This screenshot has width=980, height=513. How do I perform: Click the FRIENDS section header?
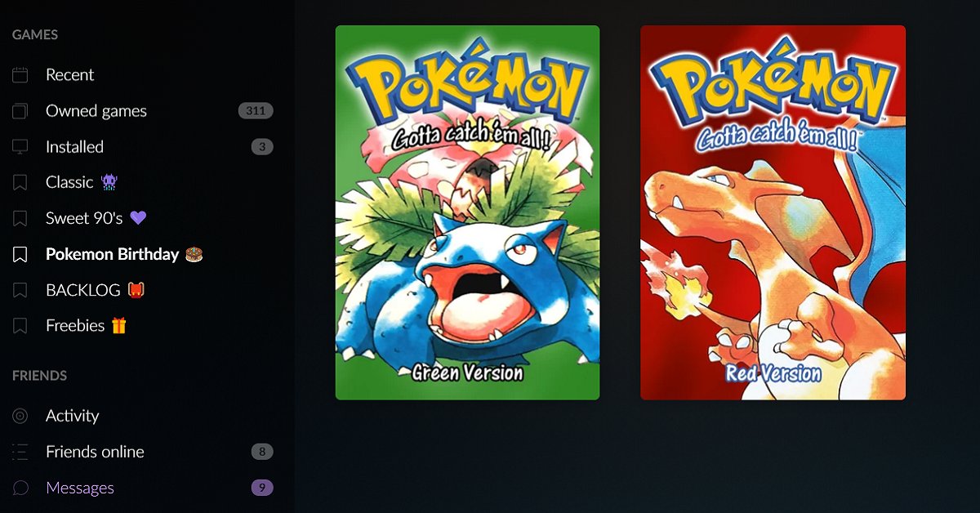[x=40, y=376]
